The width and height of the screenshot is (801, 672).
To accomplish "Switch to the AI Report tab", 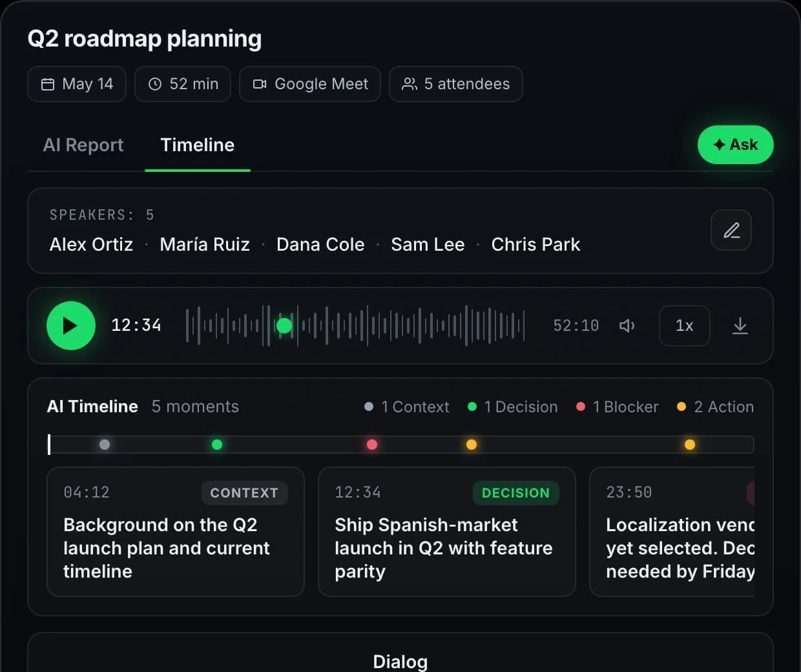I will tap(83, 145).
